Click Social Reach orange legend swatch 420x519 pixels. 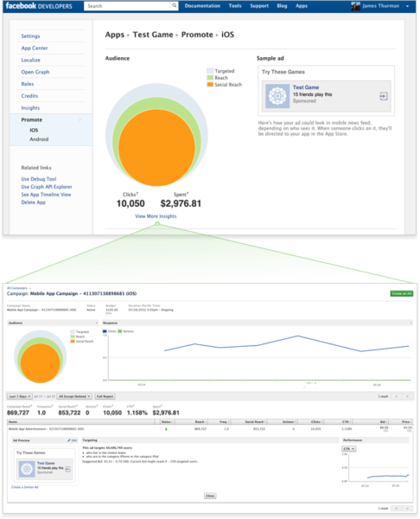click(210, 85)
